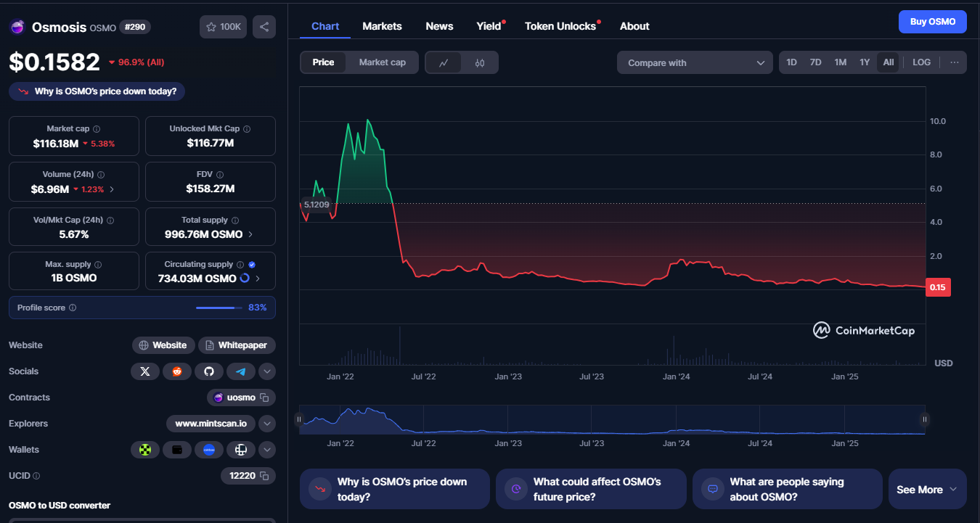Select the Price chart toggle

click(323, 62)
